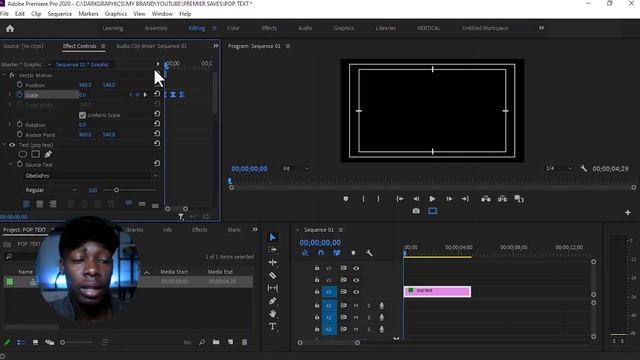Toggle V1 track output eye with pop text clip
Image resolution: width=640 pixels, height=360 pixels.
tap(356, 292)
